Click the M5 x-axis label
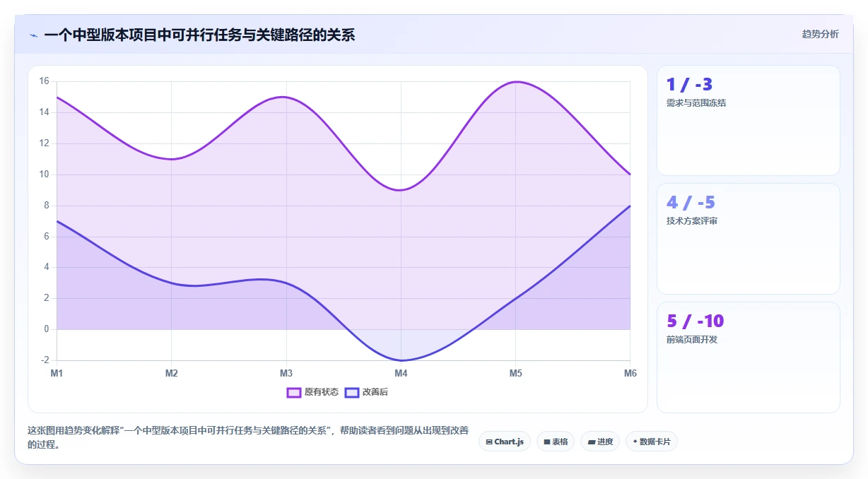Image resolution: width=868 pixels, height=479 pixels. tap(516, 373)
